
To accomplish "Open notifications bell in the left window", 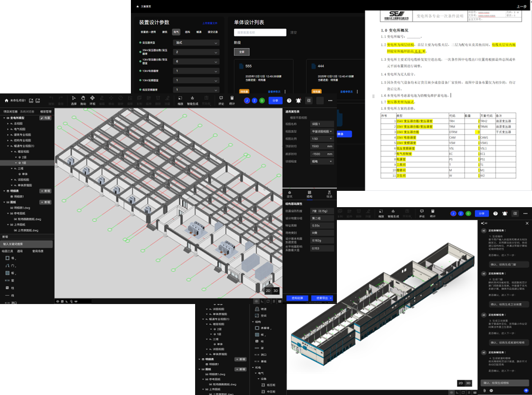I will click(298, 100).
